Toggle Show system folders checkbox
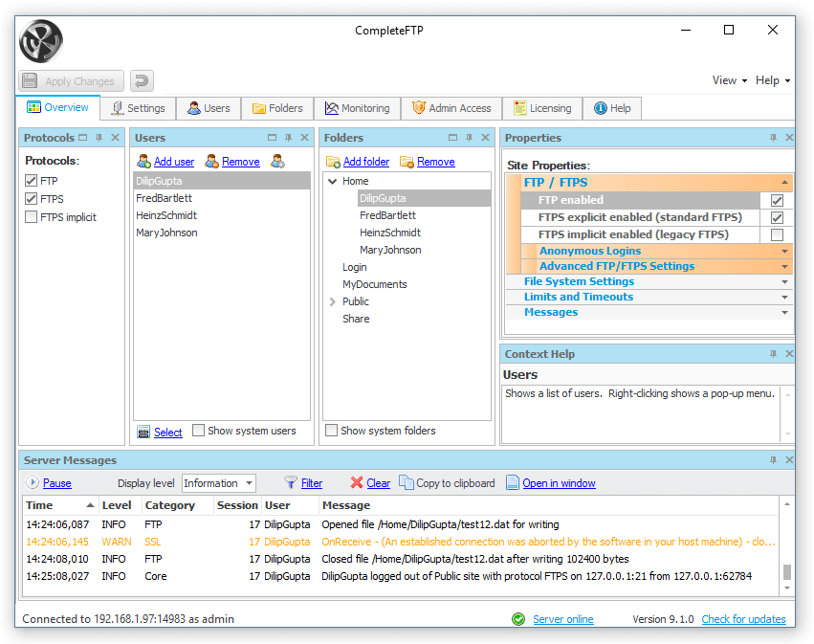The height and width of the screenshot is (644, 814). [331, 431]
